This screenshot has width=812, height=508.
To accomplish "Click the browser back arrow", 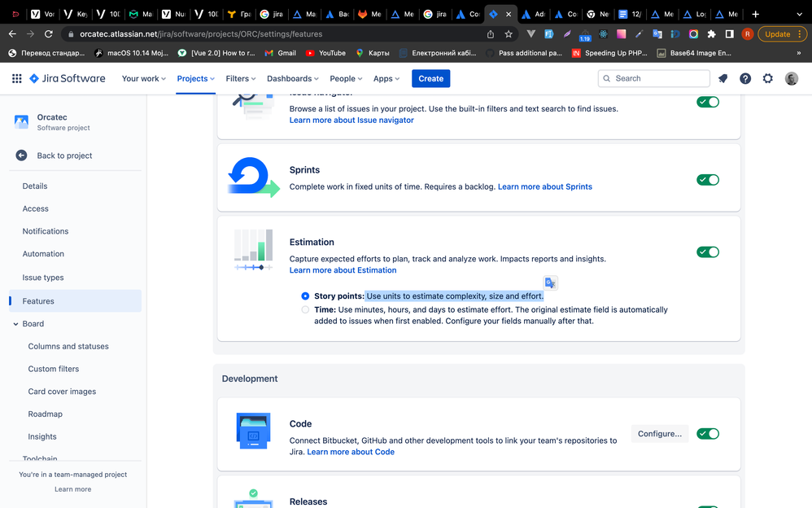I will 12,33.
